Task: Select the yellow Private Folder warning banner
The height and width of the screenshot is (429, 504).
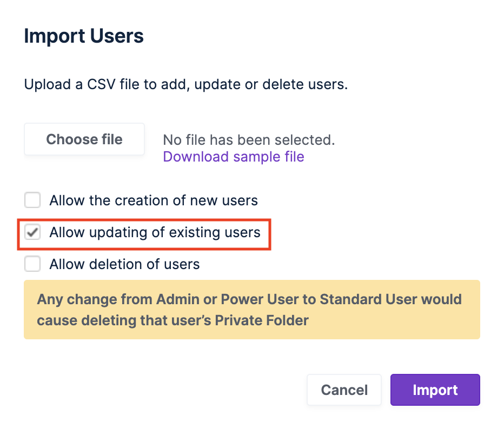Action: [x=252, y=309]
